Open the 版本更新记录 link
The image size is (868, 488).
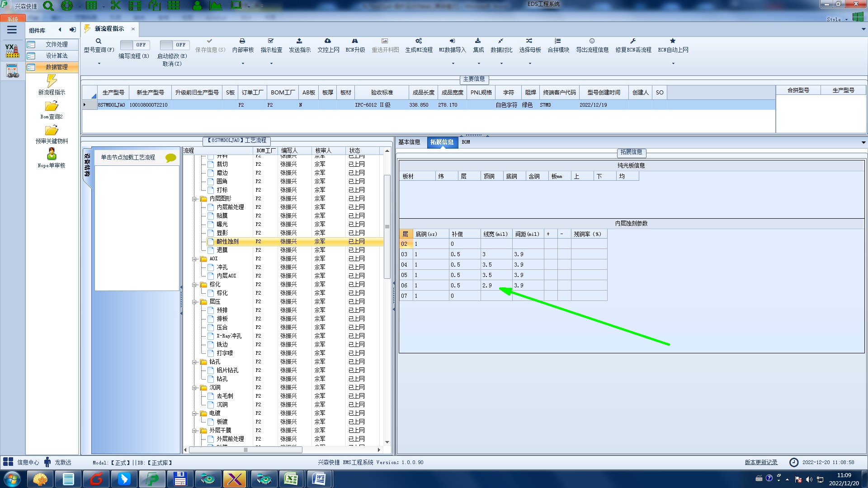[x=761, y=462]
